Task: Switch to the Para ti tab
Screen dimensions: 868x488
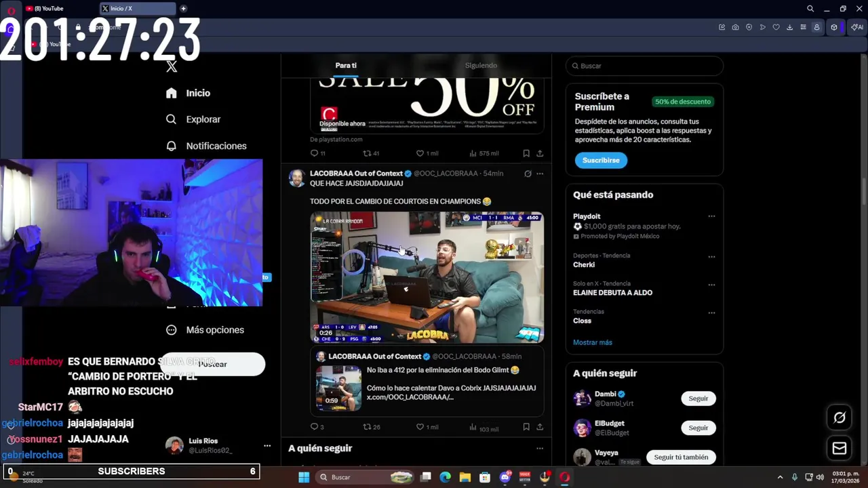Action: tap(346, 66)
